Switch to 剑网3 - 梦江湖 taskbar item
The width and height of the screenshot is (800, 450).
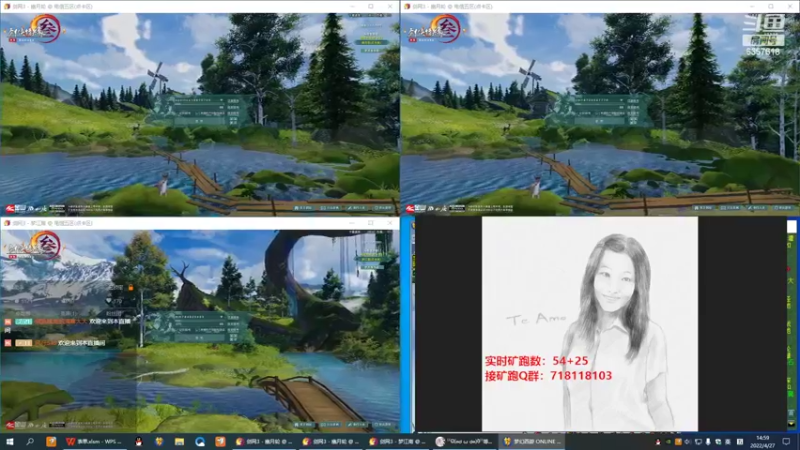(x=398, y=441)
